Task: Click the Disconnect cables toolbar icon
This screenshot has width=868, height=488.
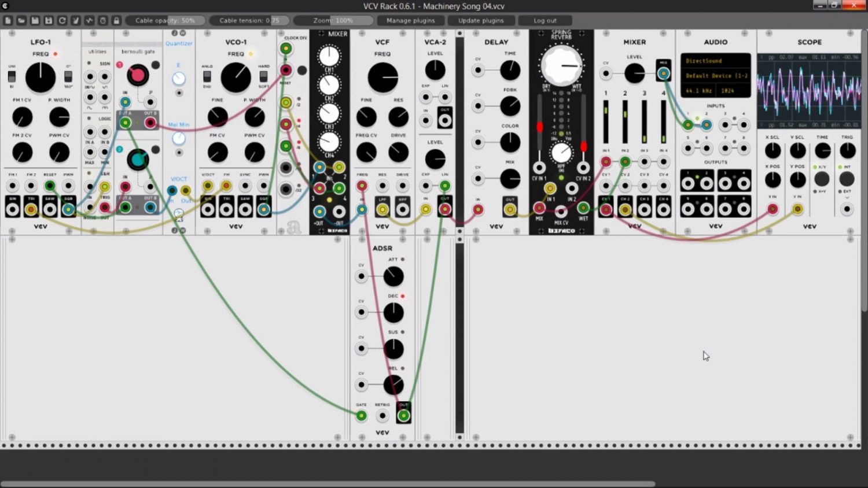Action: point(76,20)
